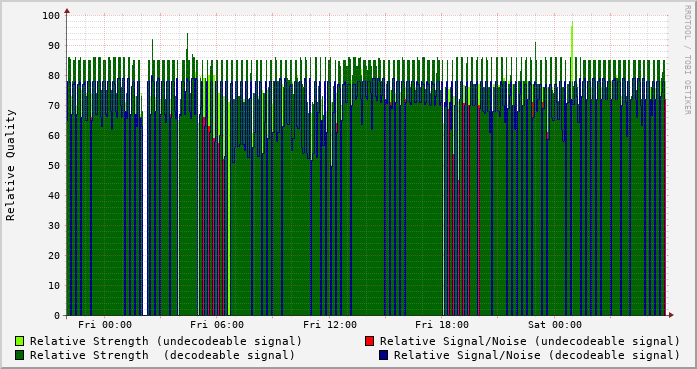Click the Fri 00:00 time axis label

coord(105,325)
